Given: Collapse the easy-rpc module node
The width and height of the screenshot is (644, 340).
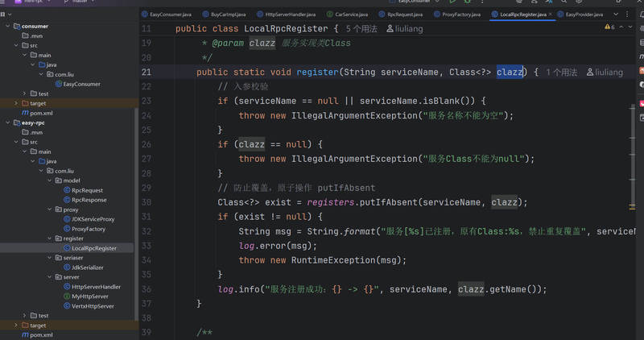Looking at the screenshot, I should tap(8, 122).
